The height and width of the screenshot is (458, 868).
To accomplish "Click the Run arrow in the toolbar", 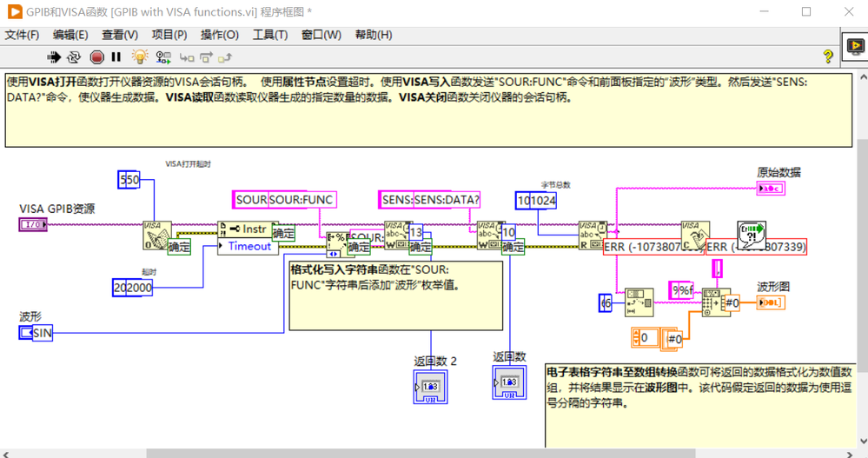I will (54, 57).
